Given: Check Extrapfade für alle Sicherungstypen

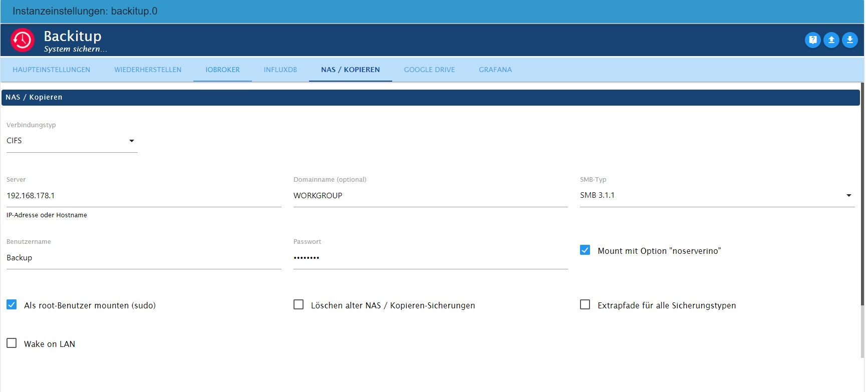Looking at the screenshot, I should pyautogui.click(x=585, y=304).
